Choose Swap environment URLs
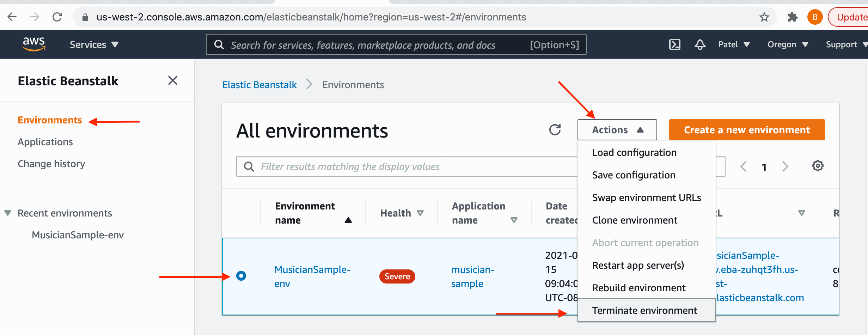The height and width of the screenshot is (335, 868). coord(647,198)
